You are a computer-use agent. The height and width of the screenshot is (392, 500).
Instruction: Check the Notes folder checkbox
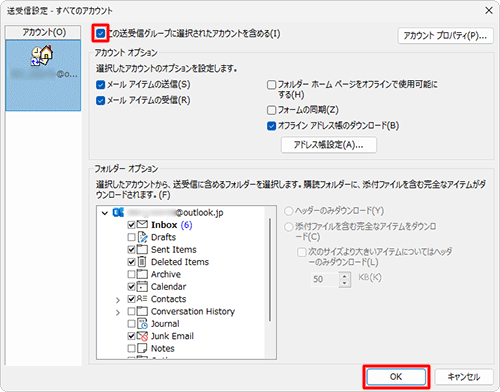131,348
